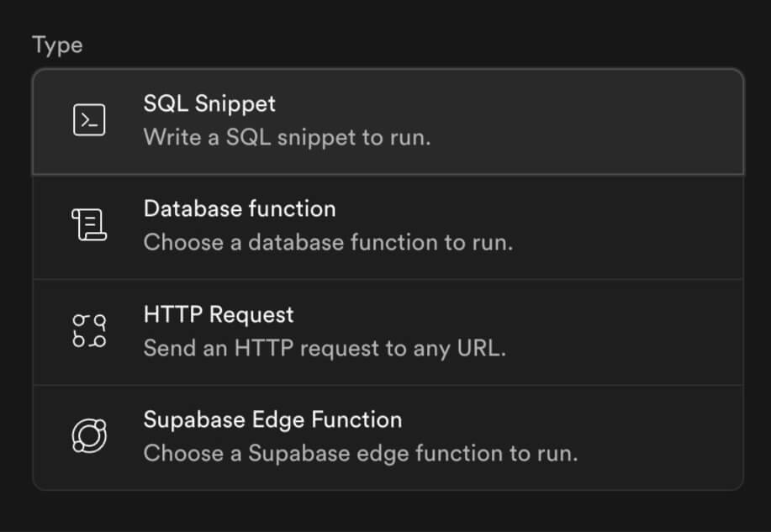Choose Database function as the type

[x=387, y=227]
